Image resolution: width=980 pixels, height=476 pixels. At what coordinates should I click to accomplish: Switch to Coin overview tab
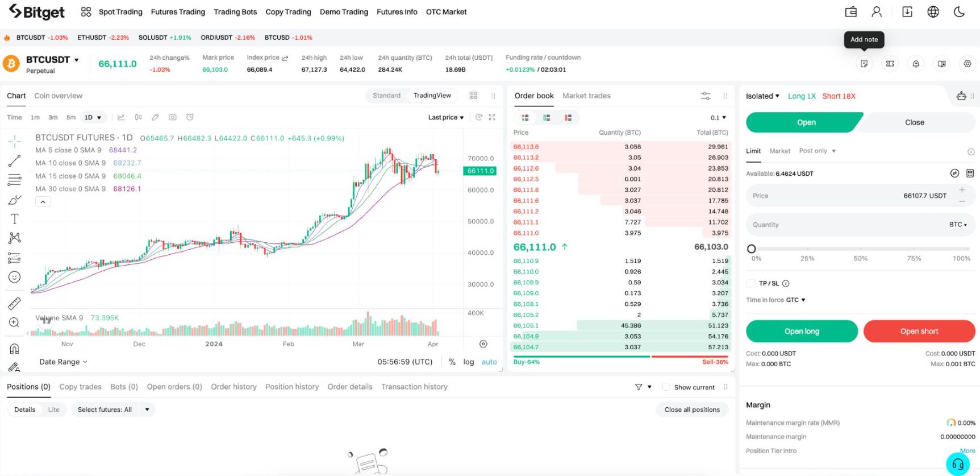[58, 96]
